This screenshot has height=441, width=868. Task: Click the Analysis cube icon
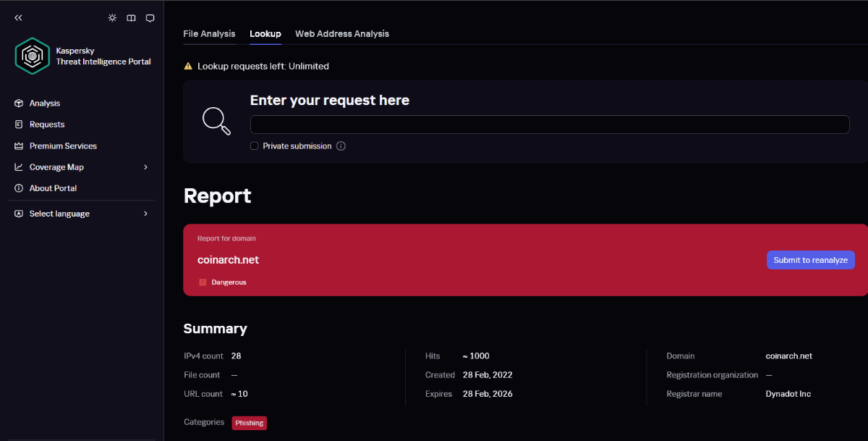(x=19, y=104)
